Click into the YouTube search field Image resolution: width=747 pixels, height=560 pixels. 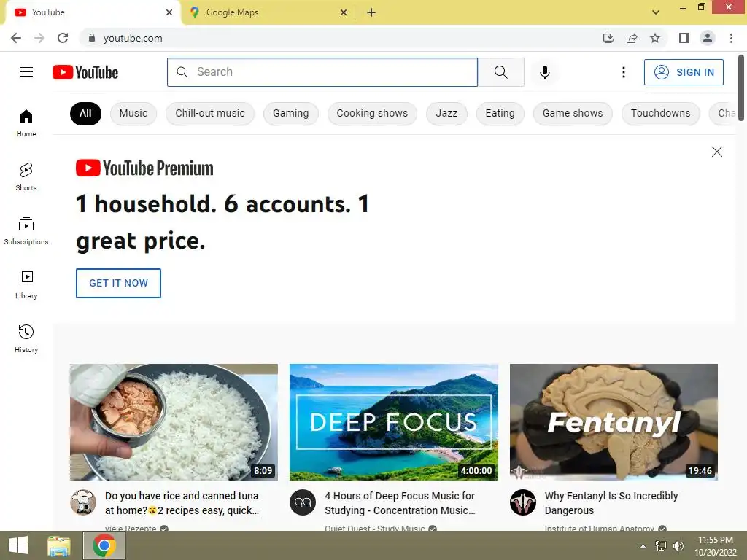pyautogui.click(x=322, y=72)
